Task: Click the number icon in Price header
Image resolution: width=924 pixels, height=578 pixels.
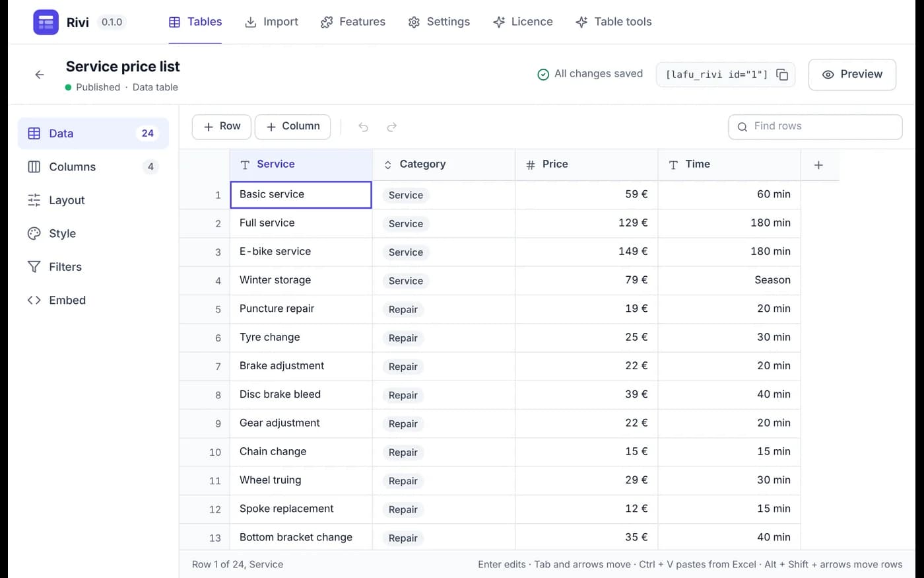Action: point(531,165)
